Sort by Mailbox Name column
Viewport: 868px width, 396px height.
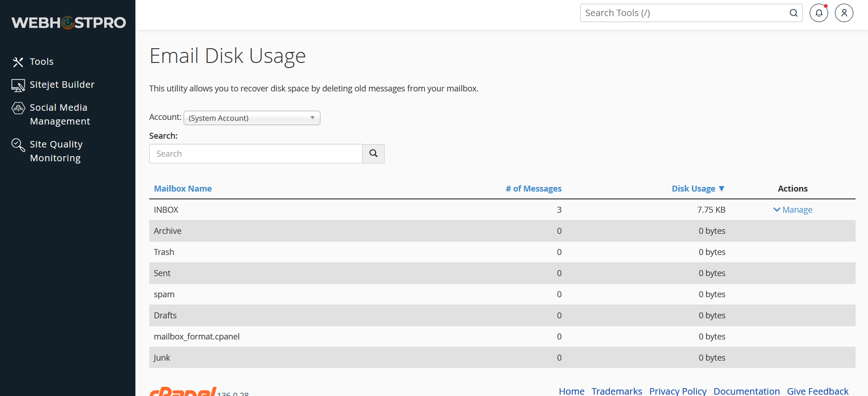pos(183,189)
